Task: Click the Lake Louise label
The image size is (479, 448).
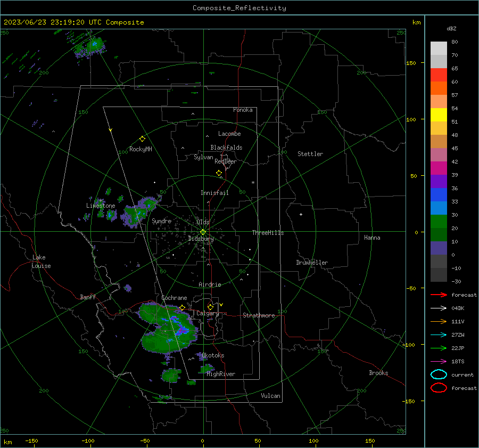Action: tap(41, 262)
